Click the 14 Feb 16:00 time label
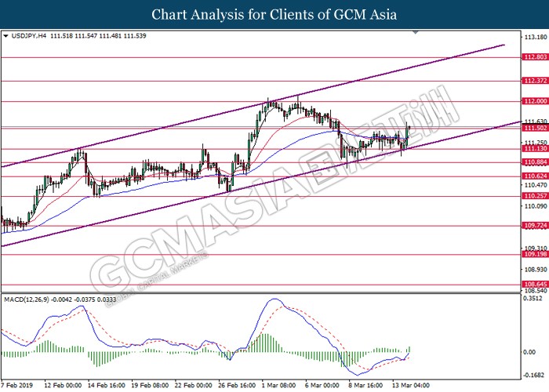 click(x=107, y=386)
